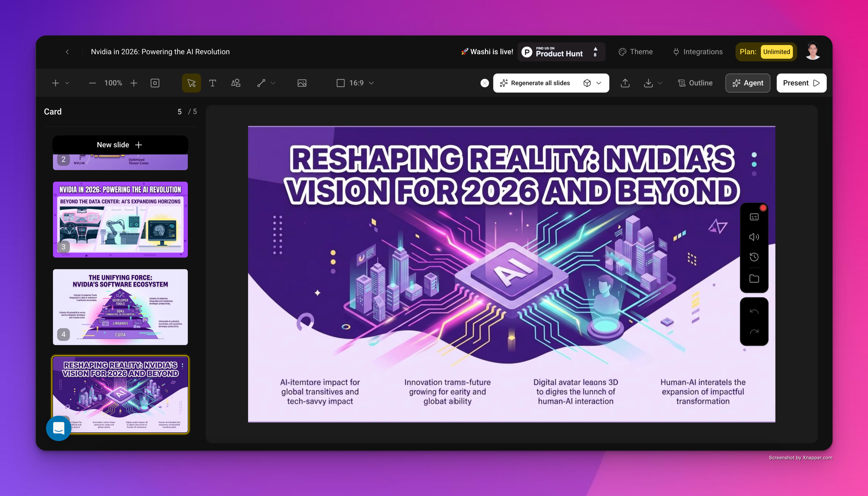This screenshot has height=496, width=868.
Task: Open the folder assets icon
Action: (754, 279)
